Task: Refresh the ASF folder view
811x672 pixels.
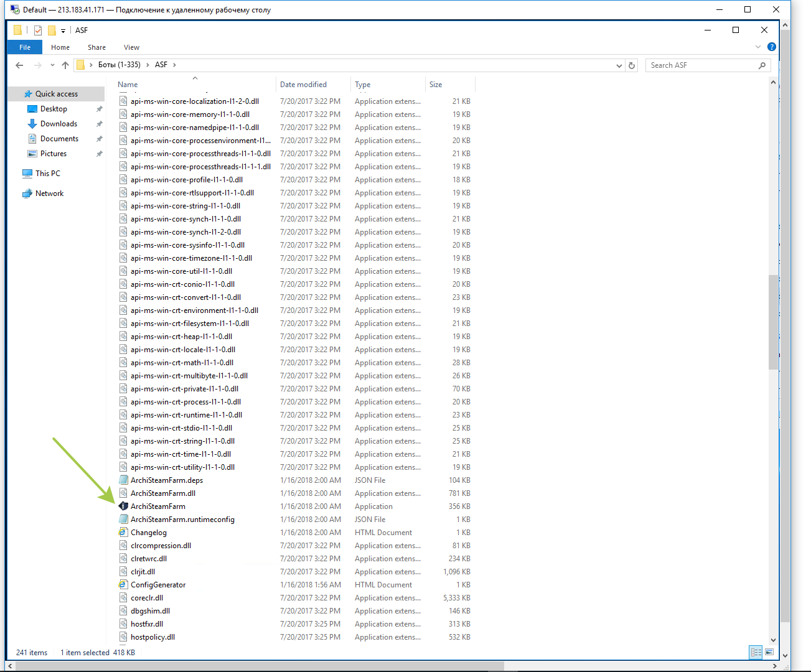Action: pyautogui.click(x=632, y=65)
